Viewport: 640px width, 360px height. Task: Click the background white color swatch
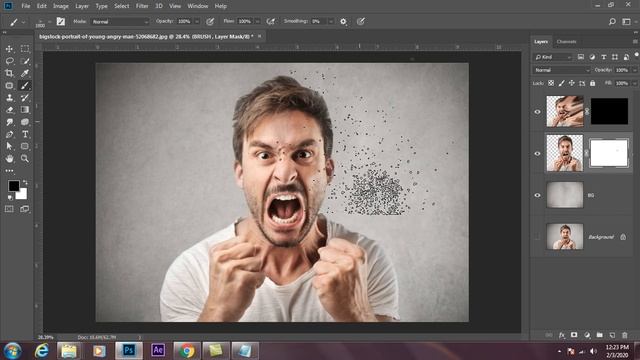pos(22,194)
